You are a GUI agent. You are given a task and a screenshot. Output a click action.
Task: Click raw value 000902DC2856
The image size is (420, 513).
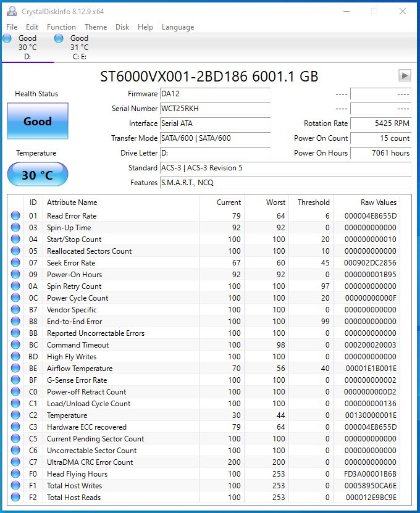[370, 263]
